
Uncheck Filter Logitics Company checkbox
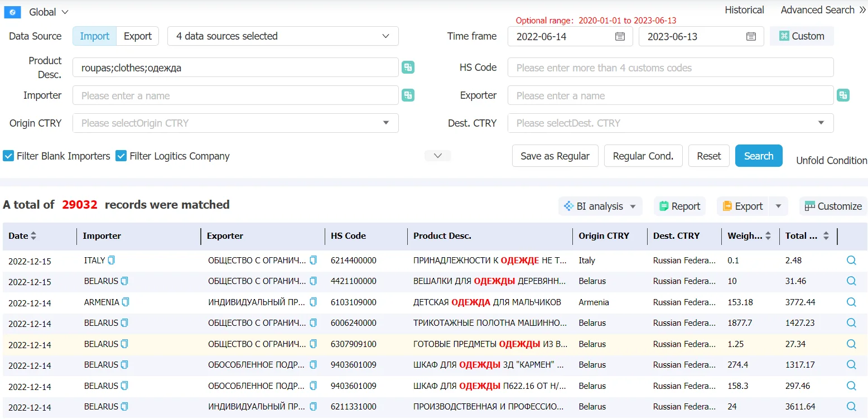click(x=121, y=156)
